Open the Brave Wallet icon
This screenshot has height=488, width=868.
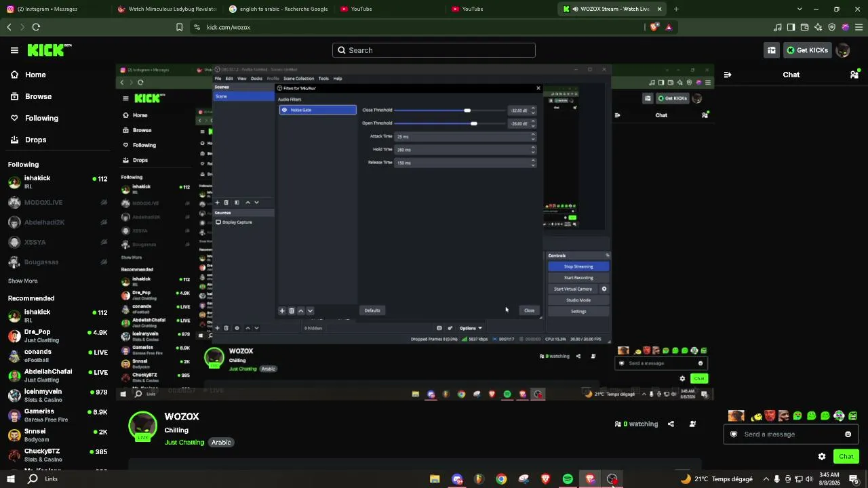(x=804, y=27)
